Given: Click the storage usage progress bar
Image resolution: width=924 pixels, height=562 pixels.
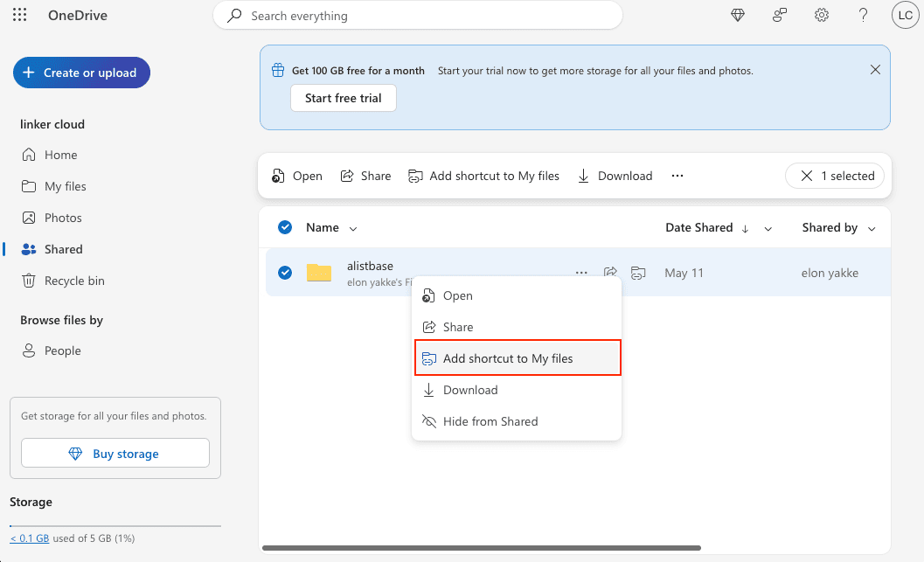Looking at the screenshot, I should [115, 525].
